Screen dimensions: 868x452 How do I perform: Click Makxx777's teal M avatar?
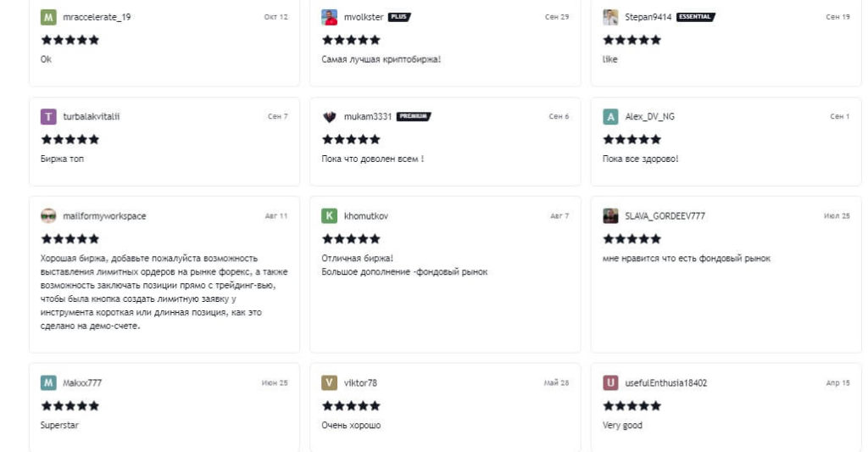coord(48,382)
